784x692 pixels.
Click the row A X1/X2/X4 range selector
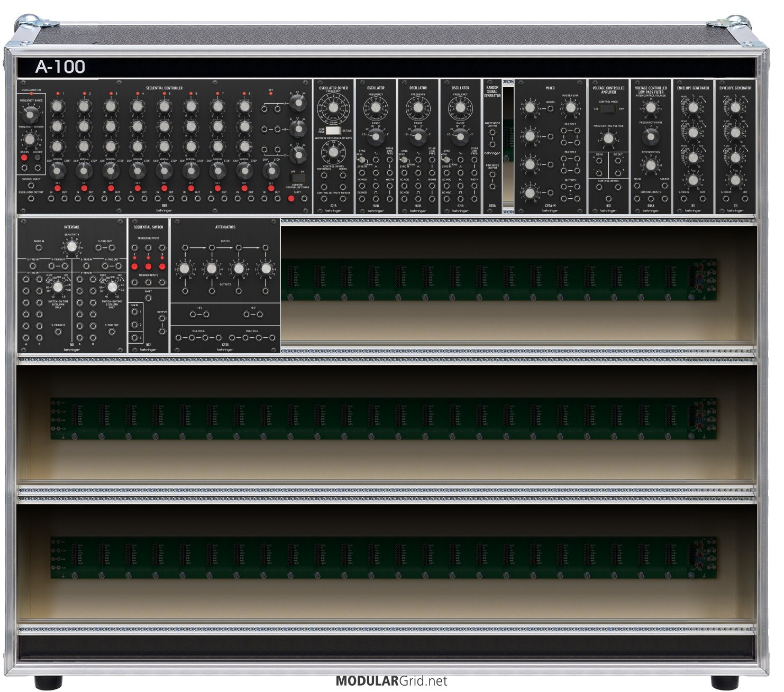[297, 104]
